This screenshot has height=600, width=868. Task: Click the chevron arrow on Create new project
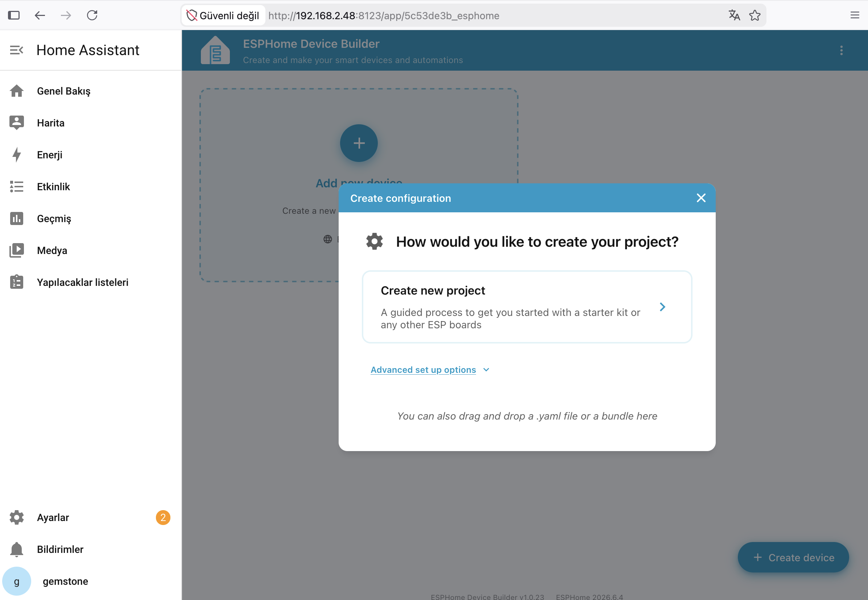click(x=662, y=307)
